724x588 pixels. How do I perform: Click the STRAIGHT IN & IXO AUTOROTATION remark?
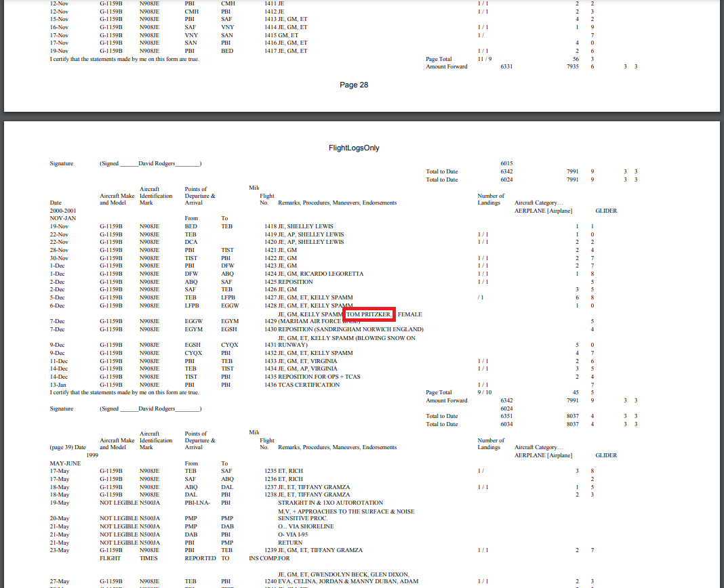click(x=330, y=503)
